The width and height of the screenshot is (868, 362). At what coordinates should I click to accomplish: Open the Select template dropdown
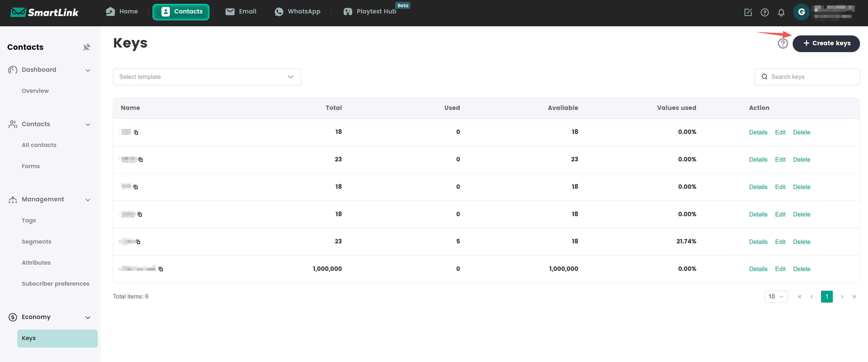207,77
